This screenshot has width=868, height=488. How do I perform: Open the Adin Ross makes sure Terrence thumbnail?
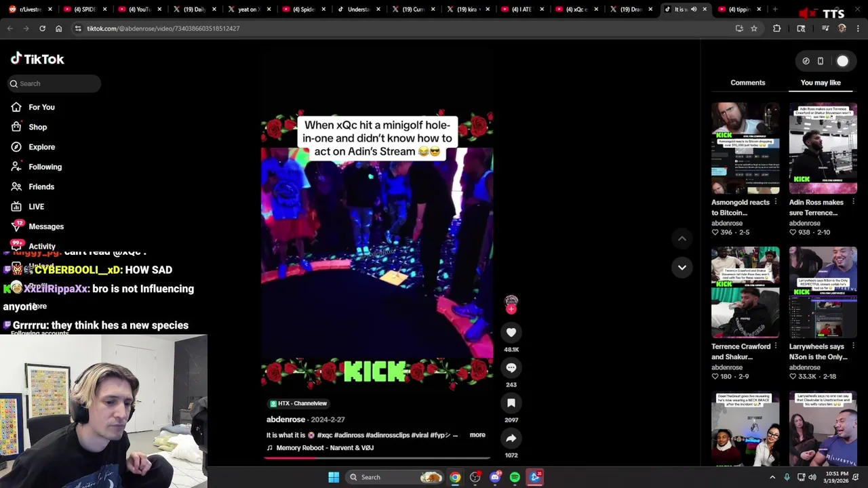pos(823,148)
